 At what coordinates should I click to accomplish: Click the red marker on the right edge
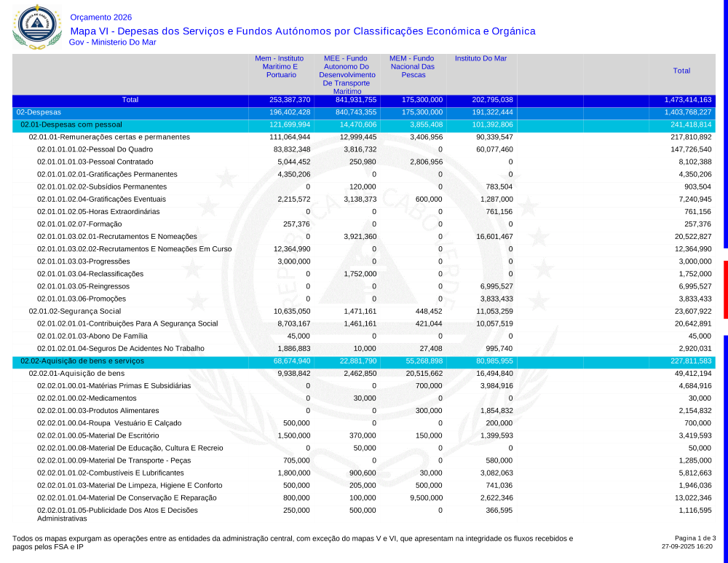725,288
